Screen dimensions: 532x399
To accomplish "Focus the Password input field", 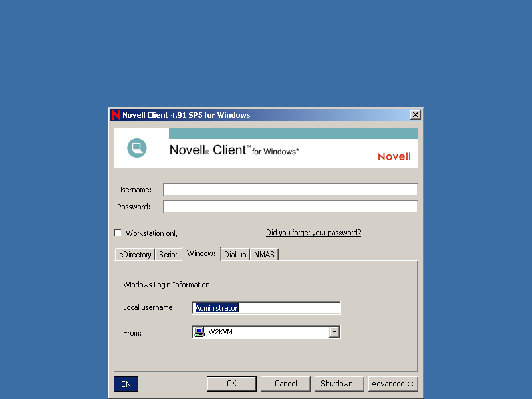I will (x=291, y=207).
